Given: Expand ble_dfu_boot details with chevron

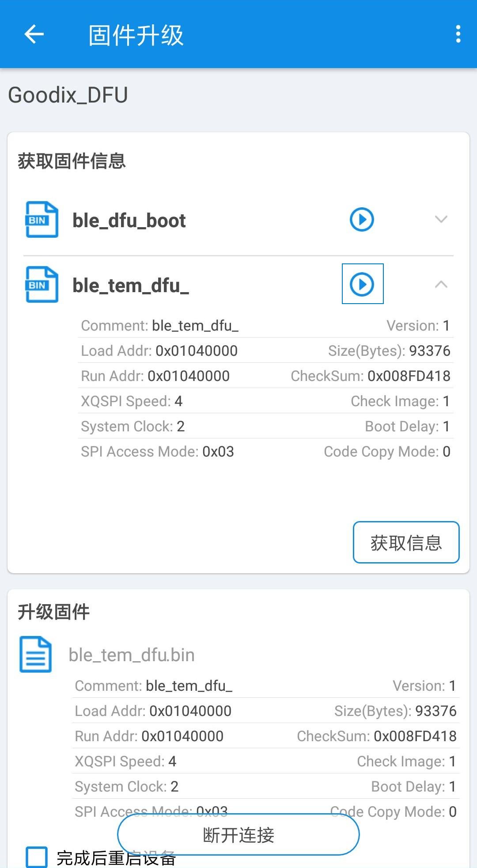Looking at the screenshot, I should pos(441,219).
